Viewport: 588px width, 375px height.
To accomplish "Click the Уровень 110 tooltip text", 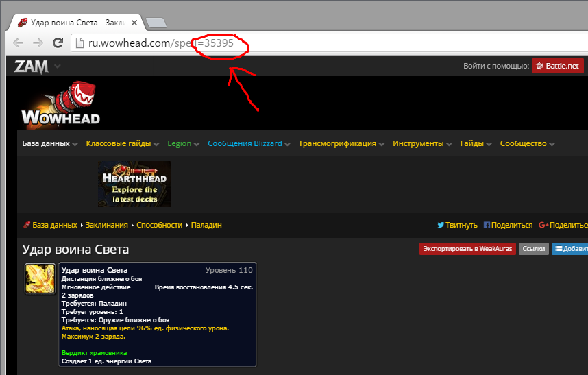I will 229,270.
